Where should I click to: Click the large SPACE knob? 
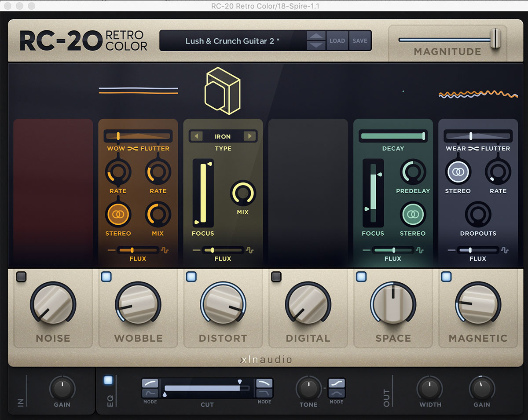[x=393, y=304]
